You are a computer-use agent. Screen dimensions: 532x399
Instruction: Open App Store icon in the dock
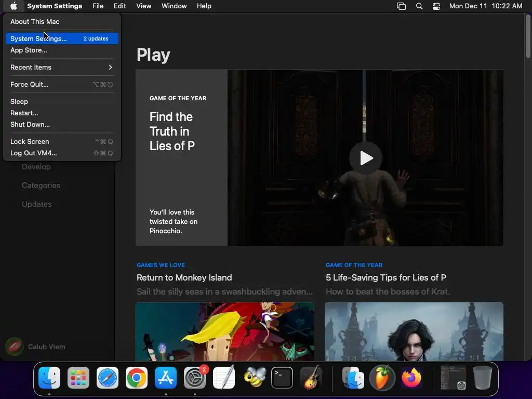click(166, 378)
